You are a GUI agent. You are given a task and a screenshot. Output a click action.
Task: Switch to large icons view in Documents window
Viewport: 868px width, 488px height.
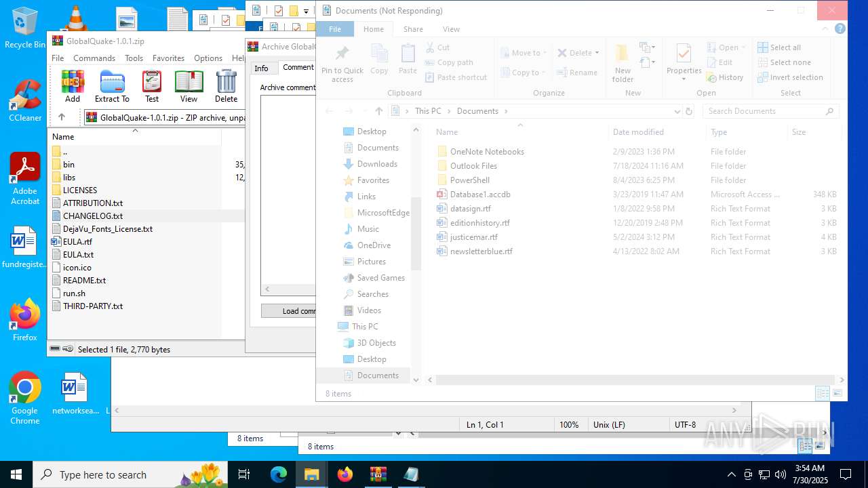[837, 393]
